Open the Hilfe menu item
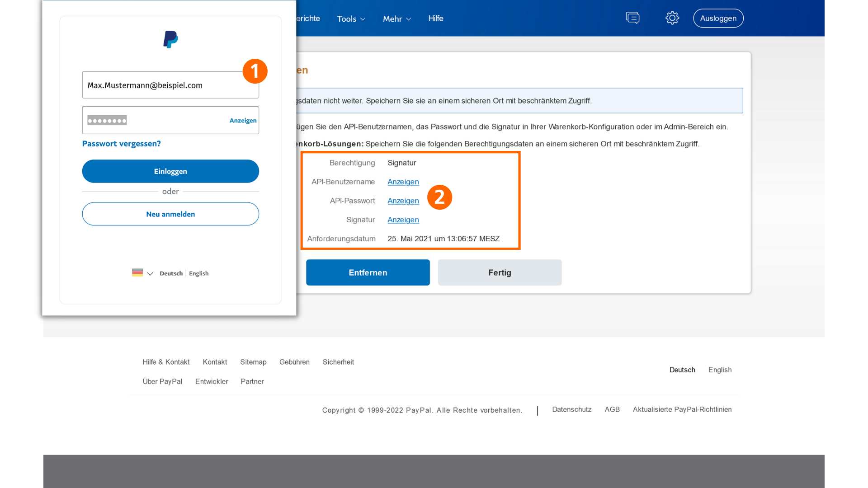The image size is (868, 488). (x=436, y=18)
